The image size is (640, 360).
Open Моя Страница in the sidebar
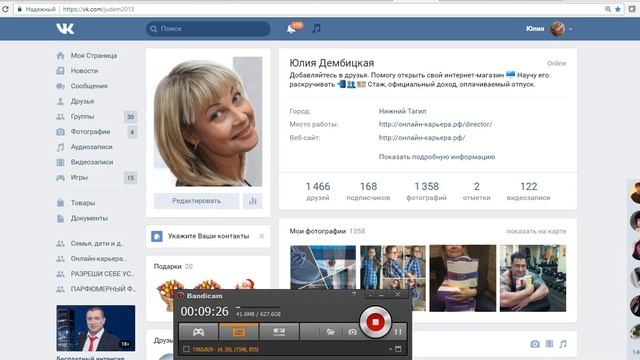click(94, 56)
